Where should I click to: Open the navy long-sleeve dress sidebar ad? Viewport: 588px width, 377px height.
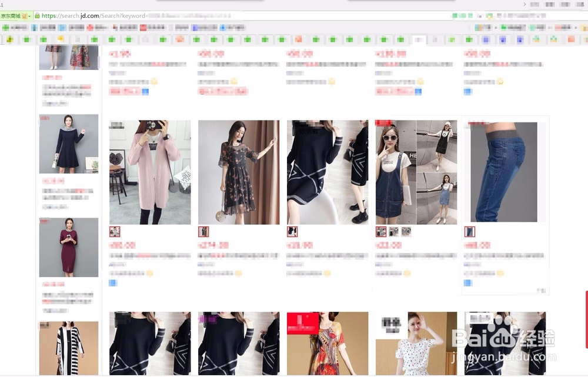coord(69,144)
